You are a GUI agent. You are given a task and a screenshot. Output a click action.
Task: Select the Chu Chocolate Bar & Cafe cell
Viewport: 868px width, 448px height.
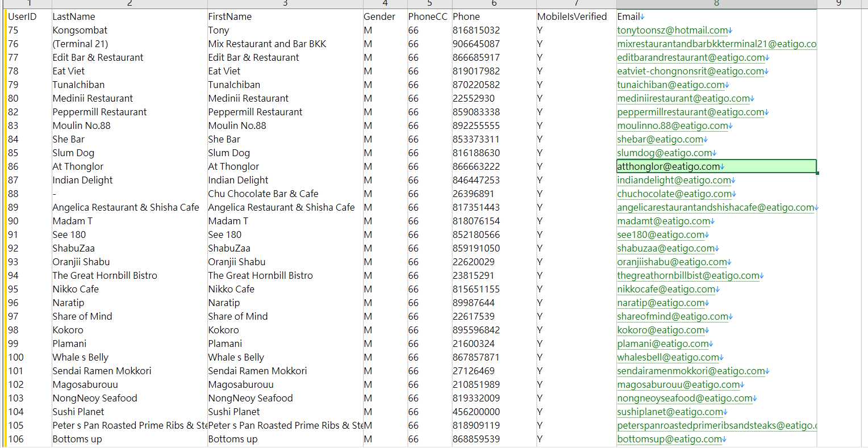pos(285,194)
